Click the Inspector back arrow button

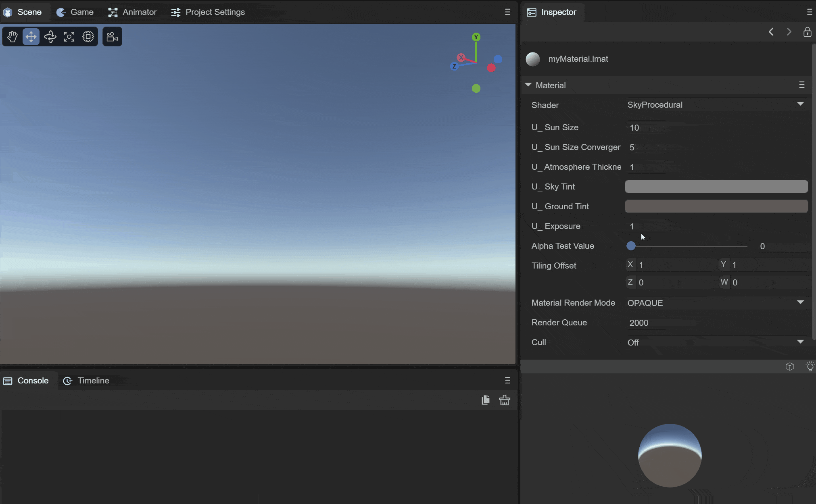[x=771, y=32]
